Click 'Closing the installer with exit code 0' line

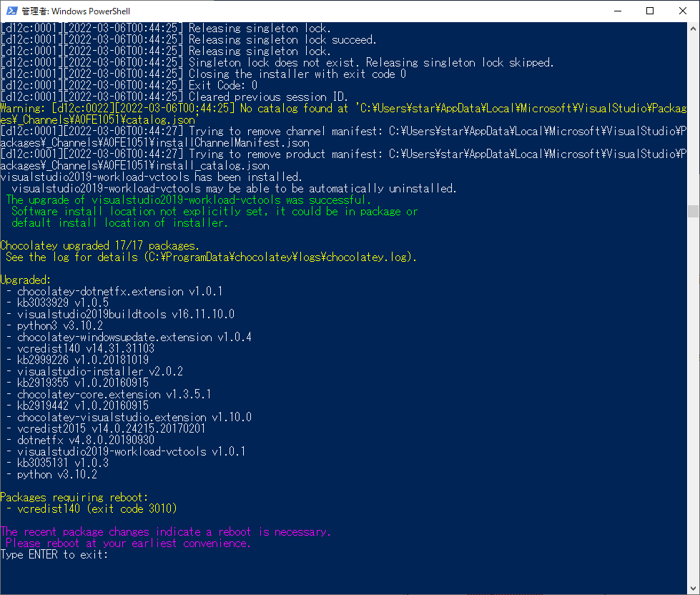203,74
